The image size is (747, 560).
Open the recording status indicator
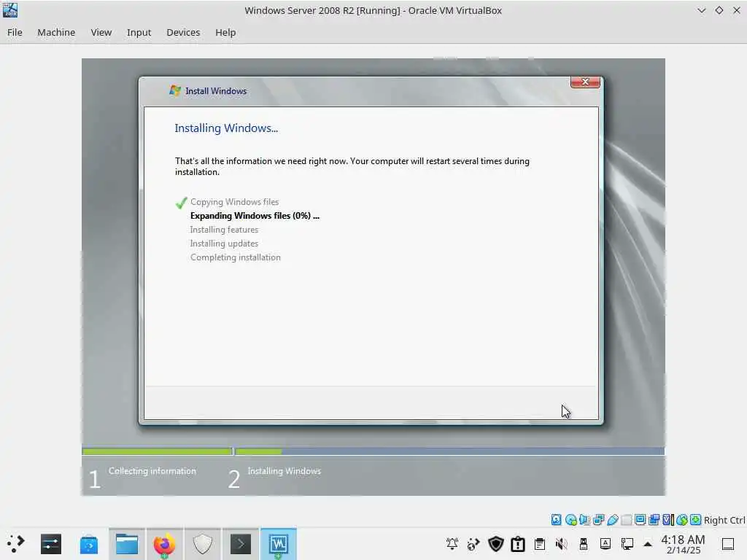(654, 519)
